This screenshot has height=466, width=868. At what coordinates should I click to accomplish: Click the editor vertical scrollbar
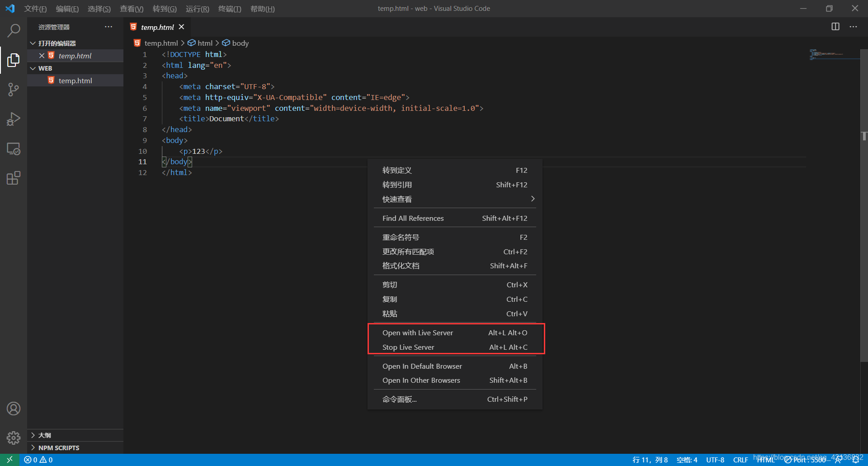click(864, 206)
